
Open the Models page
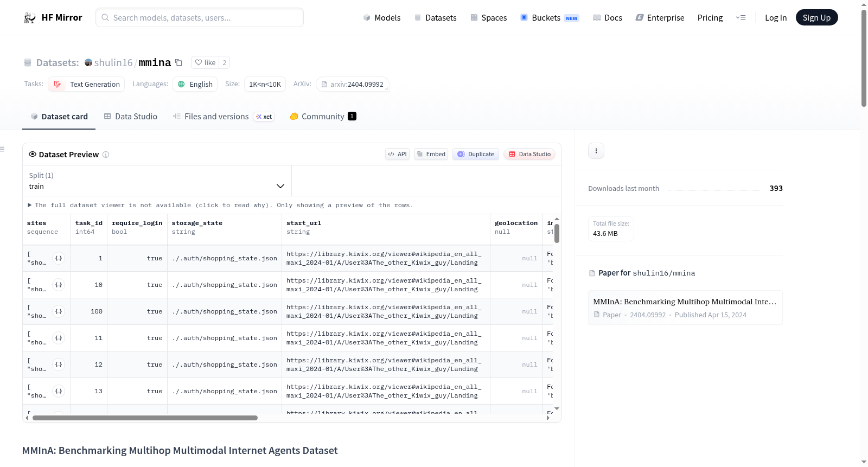pyautogui.click(x=382, y=17)
